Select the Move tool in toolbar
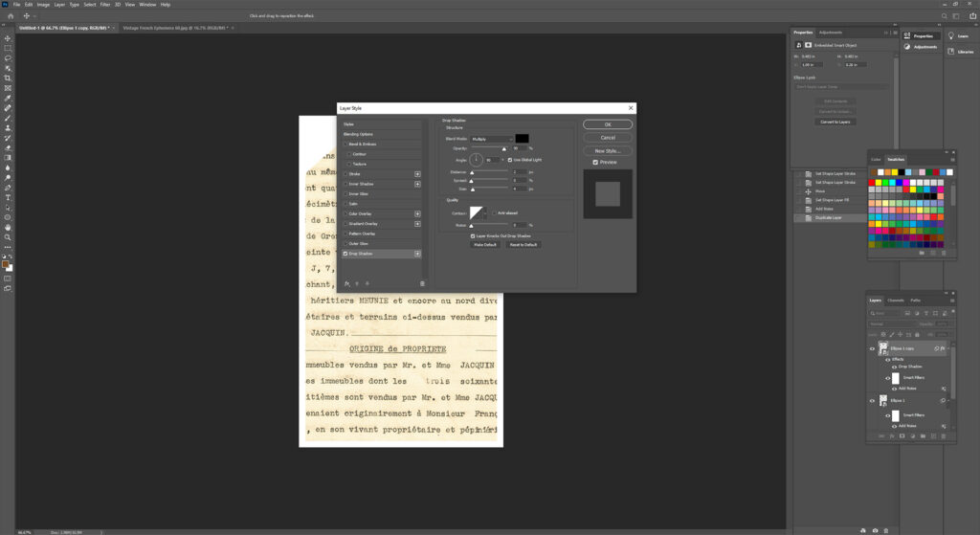980x535 pixels. (8, 37)
